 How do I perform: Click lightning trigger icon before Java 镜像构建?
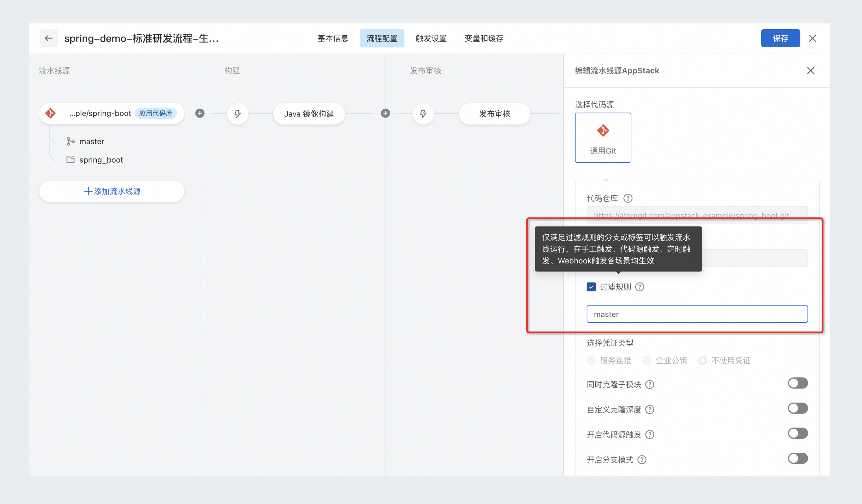coord(238,114)
